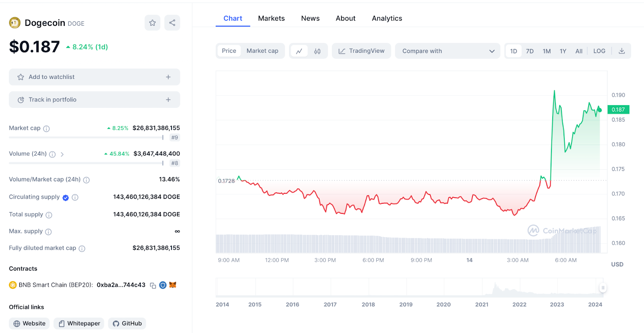Click the star favorite icon next to Dogecoin
This screenshot has height=333, width=644.
point(152,23)
